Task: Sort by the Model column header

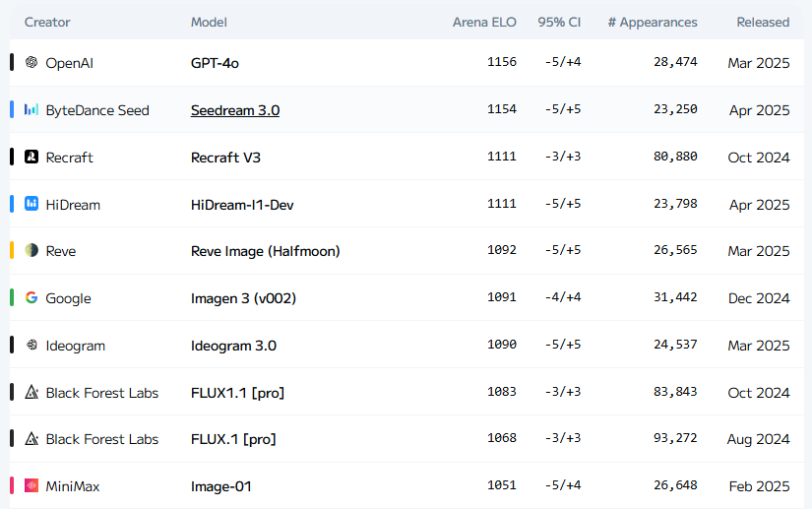Action: 209,23
